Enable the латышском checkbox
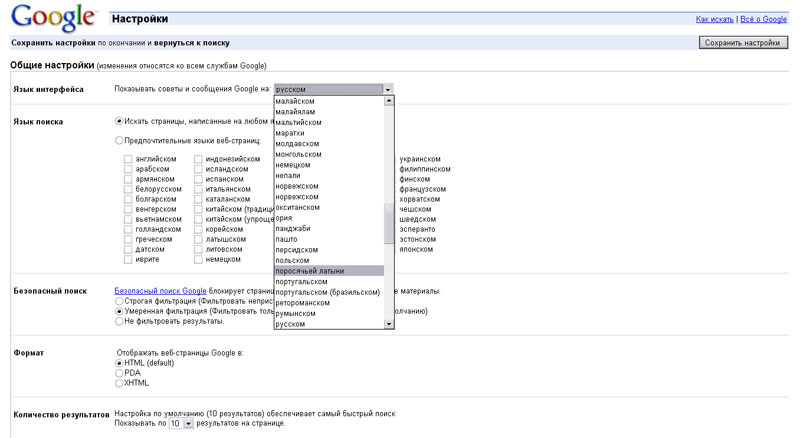This screenshot has width=800, height=438. 198,239
